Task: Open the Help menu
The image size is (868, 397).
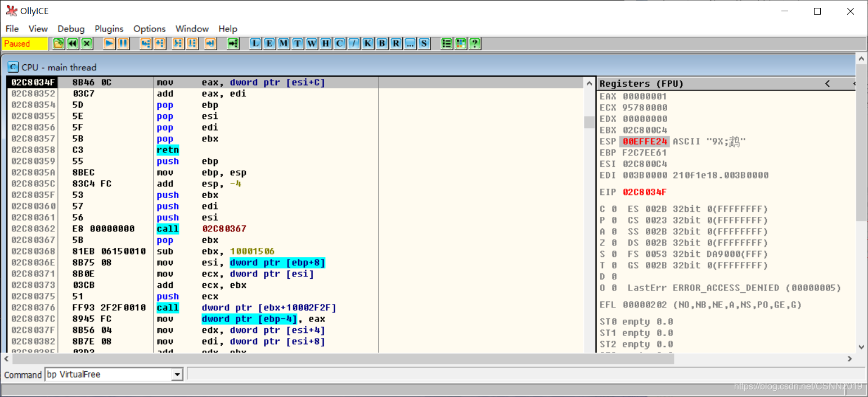Action: (x=228, y=29)
